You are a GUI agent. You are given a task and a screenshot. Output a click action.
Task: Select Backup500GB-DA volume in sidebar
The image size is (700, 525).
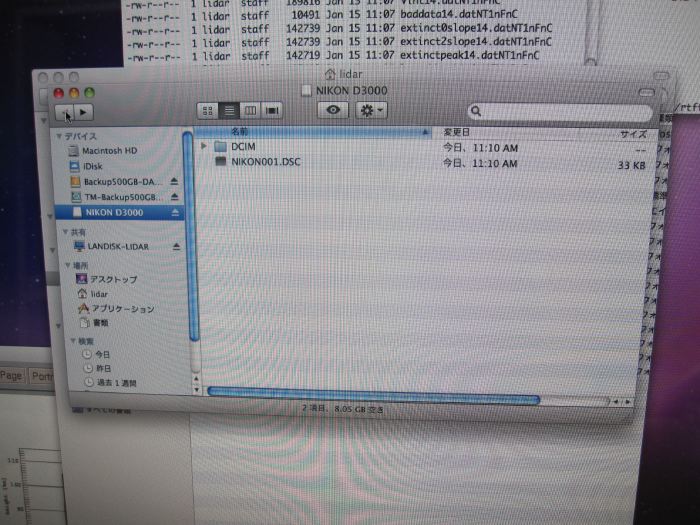(118, 182)
